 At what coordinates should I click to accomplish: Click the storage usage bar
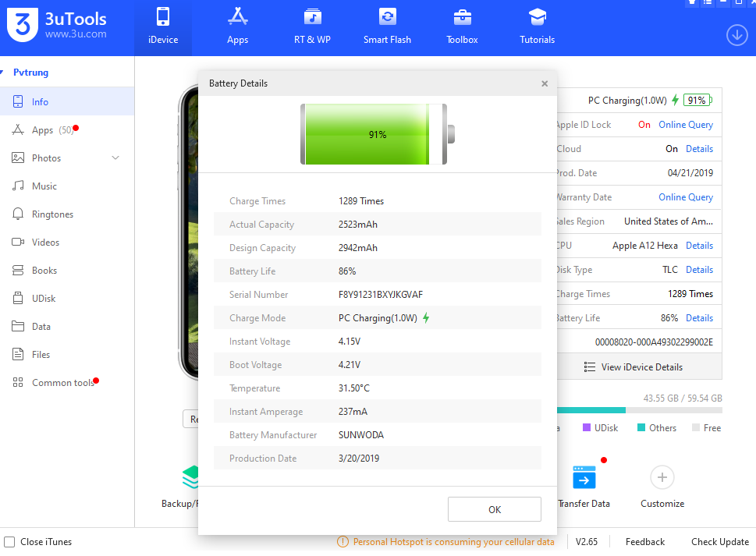(x=639, y=410)
